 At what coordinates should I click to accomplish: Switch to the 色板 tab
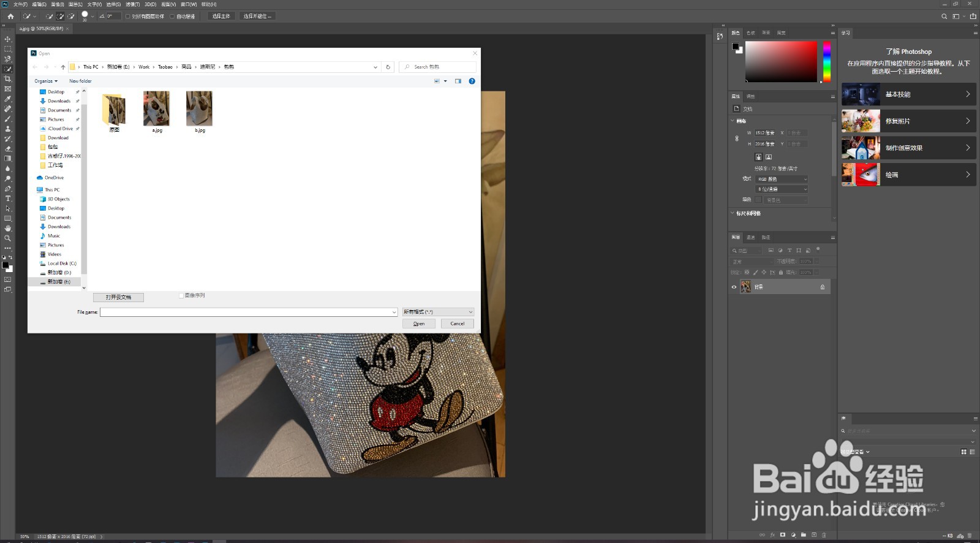pyautogui.click(x=750, y=32)
